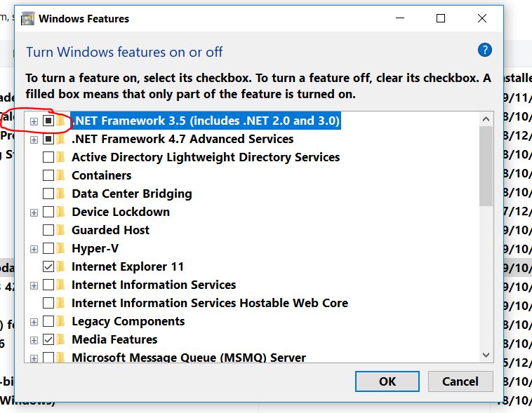Check Internet Information Services Hostable Web Core checkbox

point(48,303)
